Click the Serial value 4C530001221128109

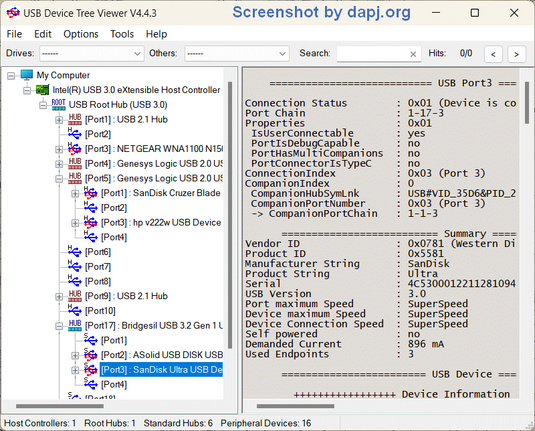(462, 284)
